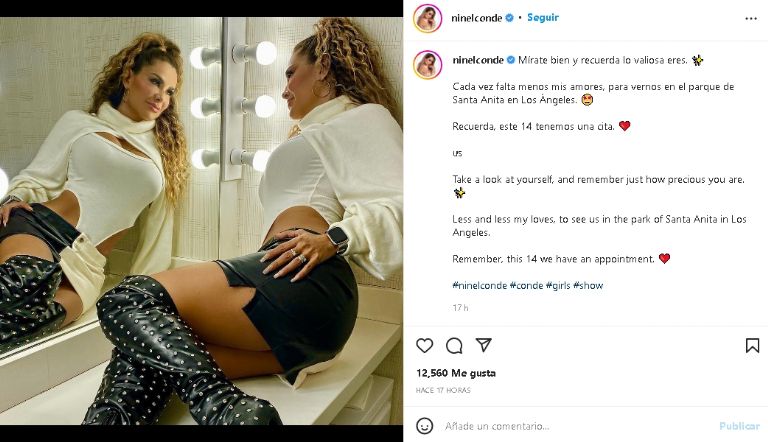Viewport: 768px width, 442px height.
Task: Open the #conde hashtag link
Action: pyautogui.click(x=526, y=285)
